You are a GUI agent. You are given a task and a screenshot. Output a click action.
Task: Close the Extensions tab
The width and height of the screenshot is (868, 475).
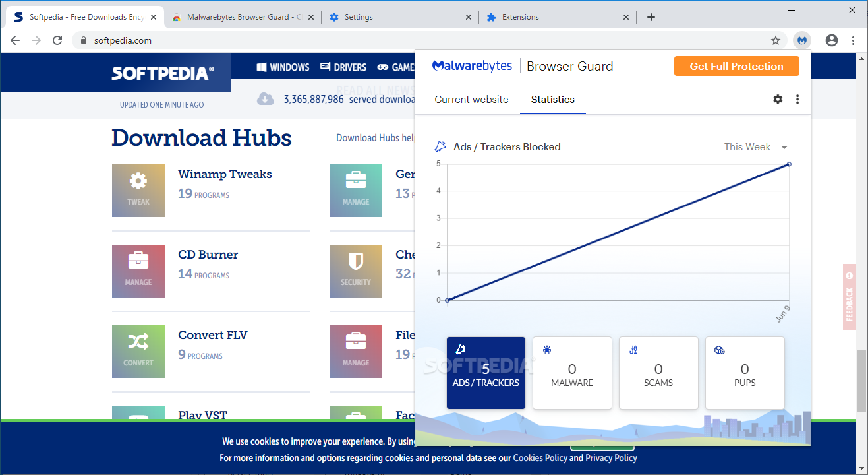click(x=625, y=17)
